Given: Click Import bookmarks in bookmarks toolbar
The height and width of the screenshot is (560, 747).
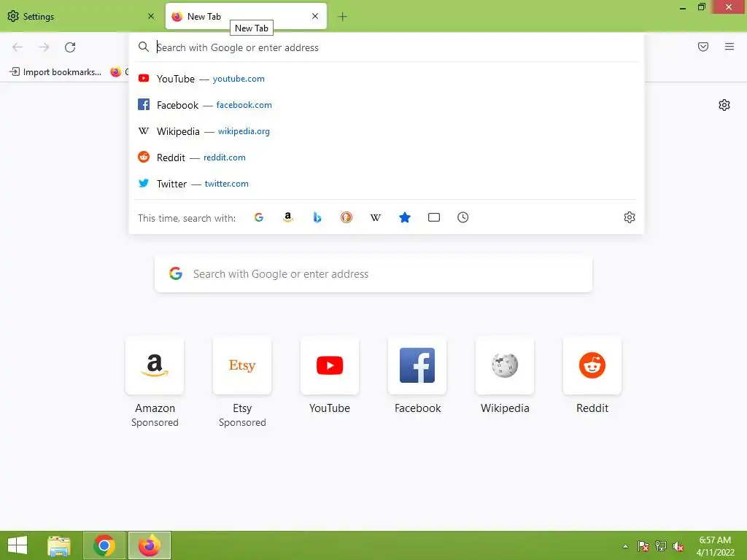Looking at the screenshot, I should coord(55,72).
